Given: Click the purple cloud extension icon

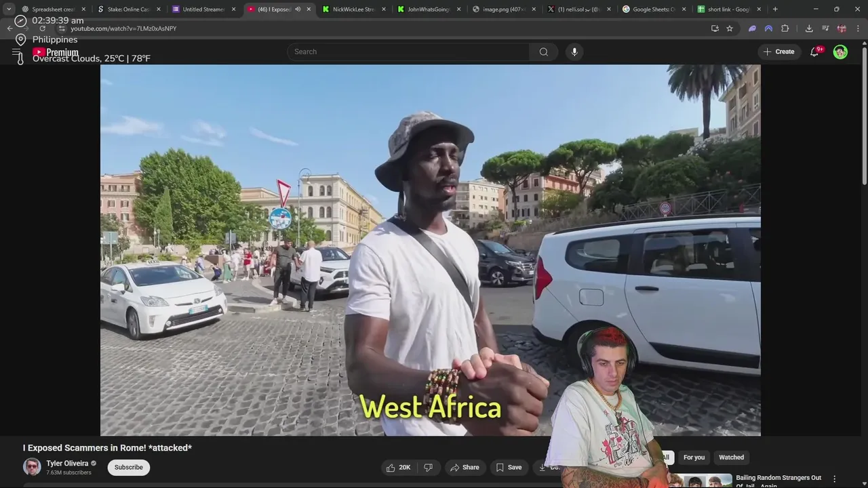Looking at the screenshot, I should 752,28.
